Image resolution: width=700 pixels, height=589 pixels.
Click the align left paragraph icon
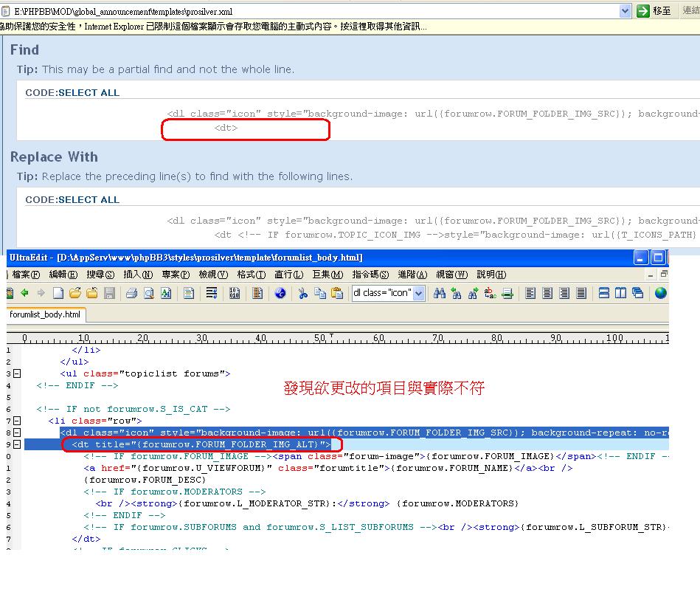point(530,293)
